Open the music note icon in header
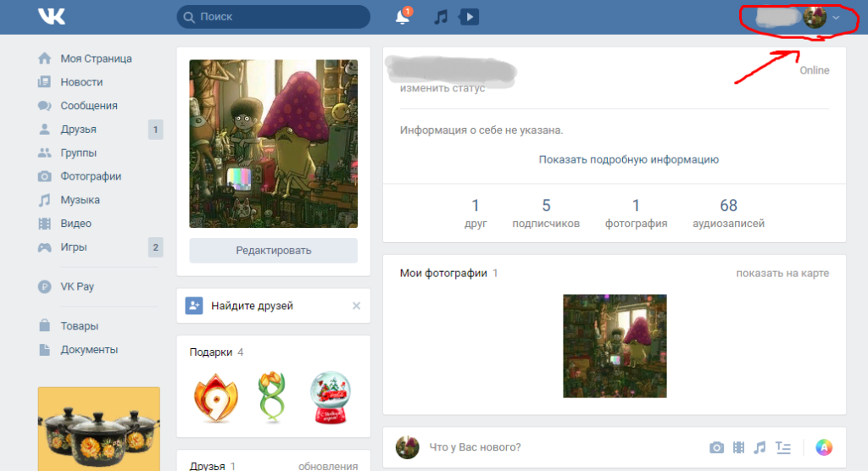This screenshot has height=471, width=868. tap(440, 17)
